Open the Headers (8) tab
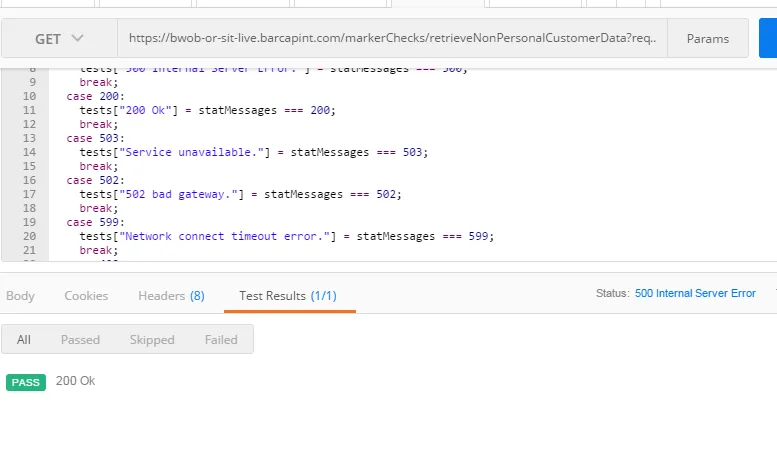This screenshot has width=777, height=449. point(171,296)
